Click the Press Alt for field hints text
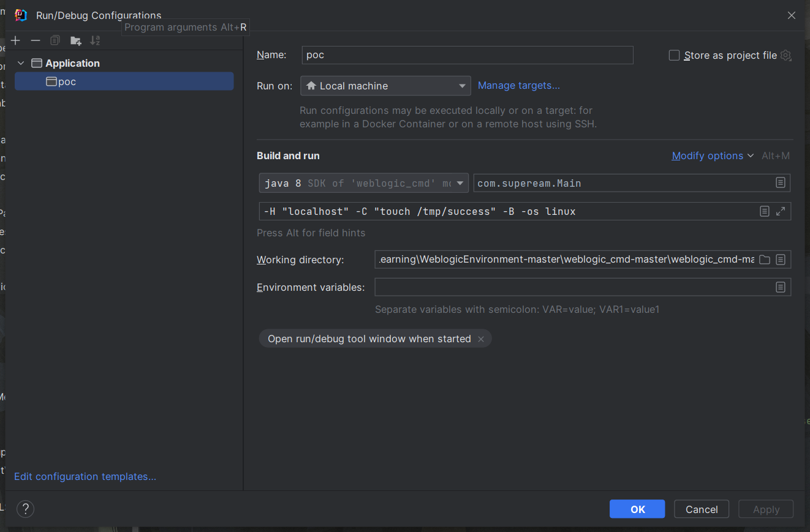Viewport: 810px width, 532px height. (x=311, y=233)
